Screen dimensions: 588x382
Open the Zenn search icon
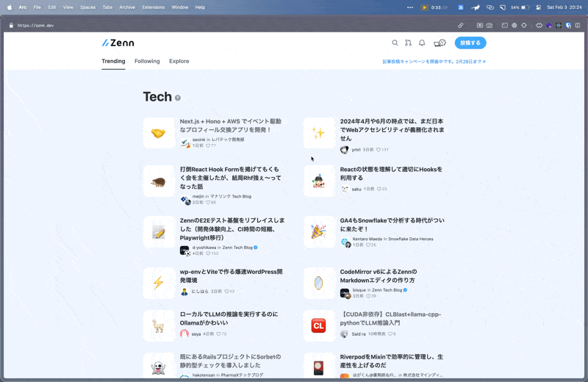click(x=395, y=43)
